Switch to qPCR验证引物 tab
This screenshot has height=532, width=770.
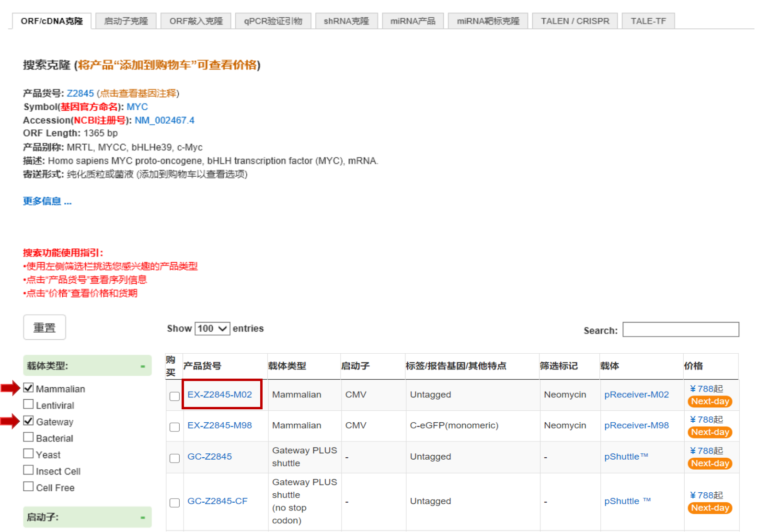tap(273, 21)
